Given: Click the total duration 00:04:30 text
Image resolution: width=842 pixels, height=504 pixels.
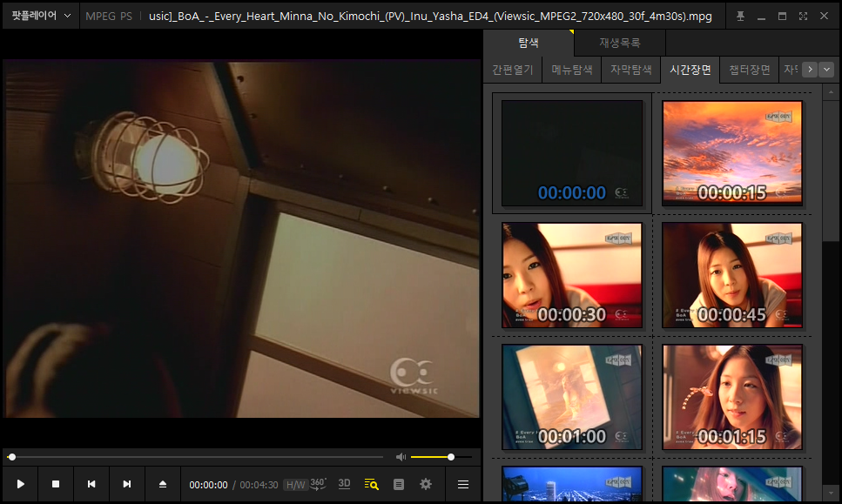Looking at the screenshot, I should pos(259,485).
